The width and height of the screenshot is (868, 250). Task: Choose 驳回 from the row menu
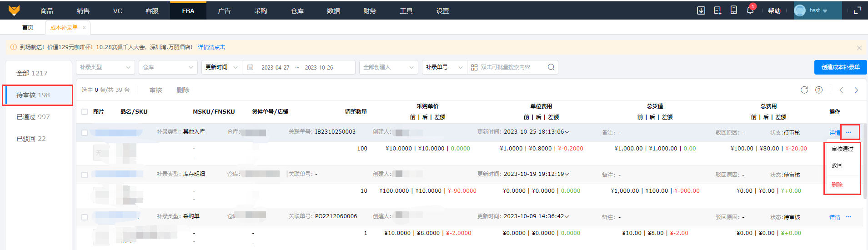(x=837, y=165)
